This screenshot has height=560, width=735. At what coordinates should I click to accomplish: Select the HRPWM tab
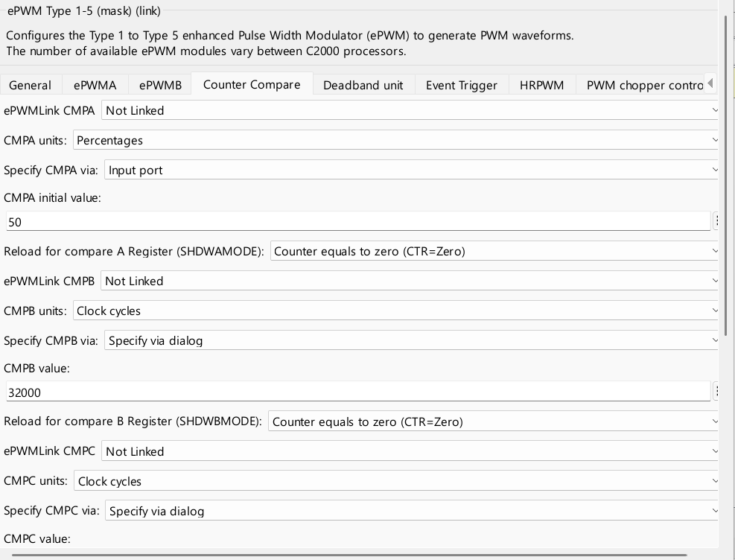pyautogui.click(x=542, y=86)
